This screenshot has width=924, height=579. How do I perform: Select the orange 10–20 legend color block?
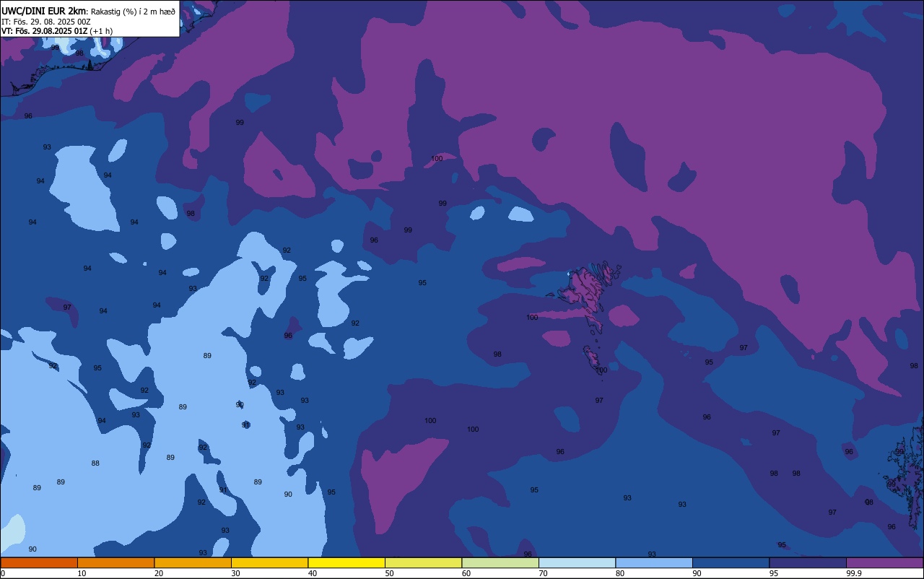point(115,562)
